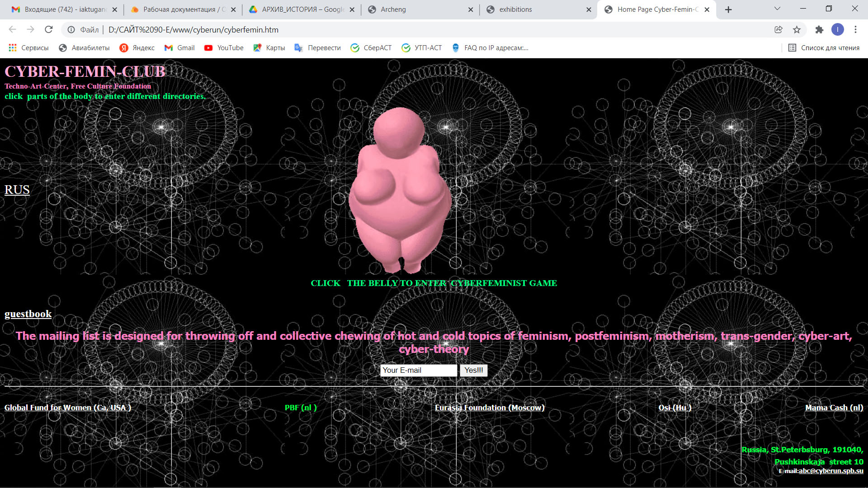
Task: Click the share page icon in the address bar
Action: coord(778,29)
